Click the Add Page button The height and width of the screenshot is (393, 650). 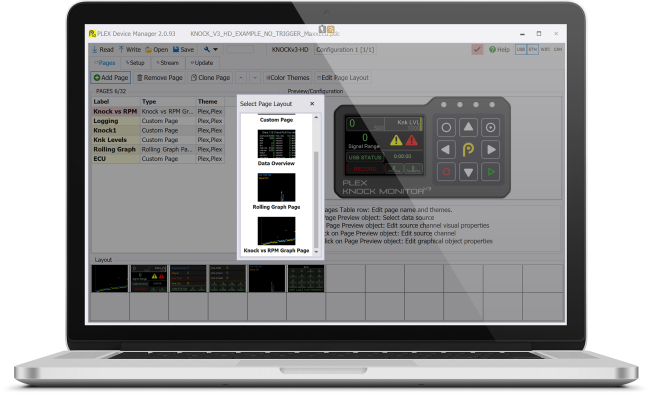coord(111,78)
